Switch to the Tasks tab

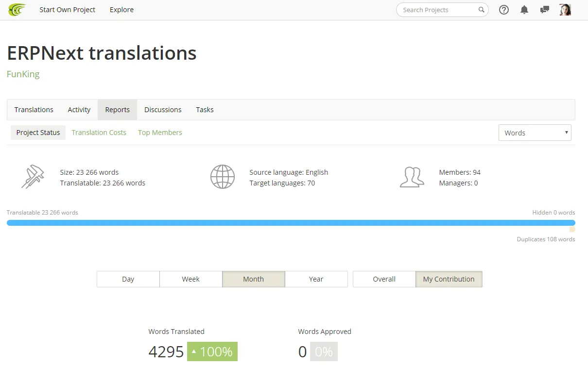(x=205, y=110)
